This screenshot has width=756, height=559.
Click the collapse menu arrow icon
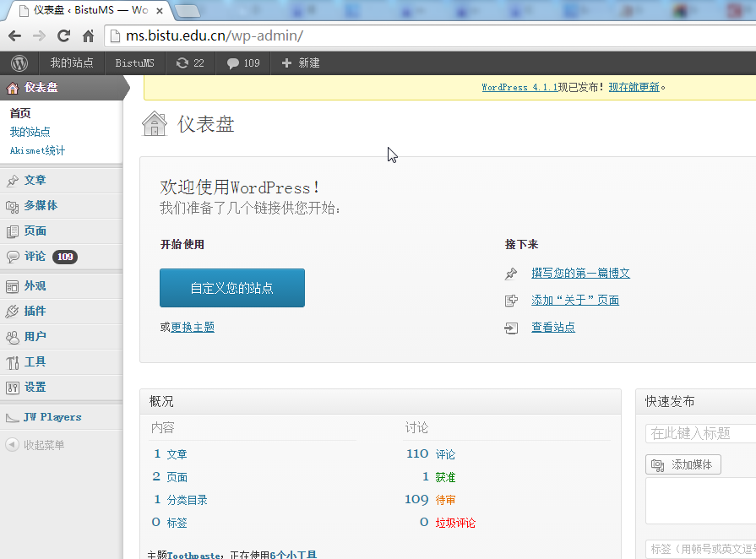pos(12,444)
